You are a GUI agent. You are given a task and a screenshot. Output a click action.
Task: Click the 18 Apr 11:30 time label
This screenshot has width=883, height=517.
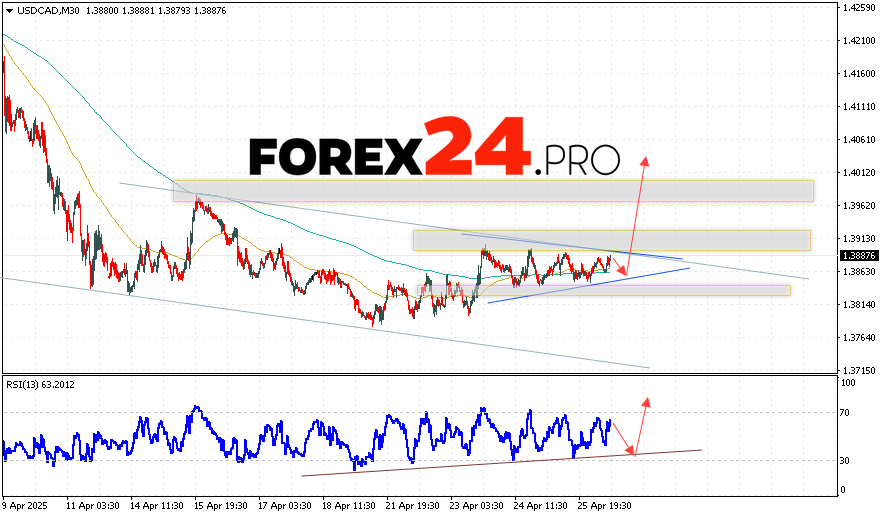pyautogui.click(x=349, y=506)
